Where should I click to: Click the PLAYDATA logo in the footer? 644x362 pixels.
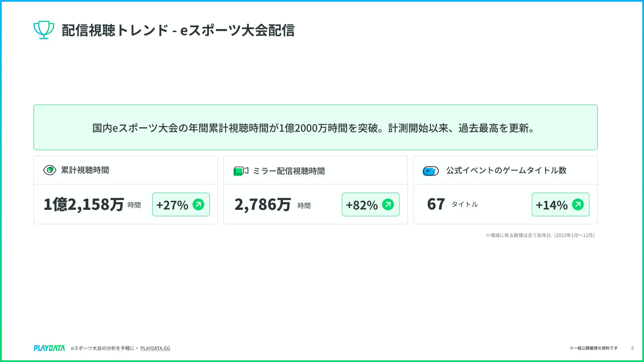click(49, 348)
